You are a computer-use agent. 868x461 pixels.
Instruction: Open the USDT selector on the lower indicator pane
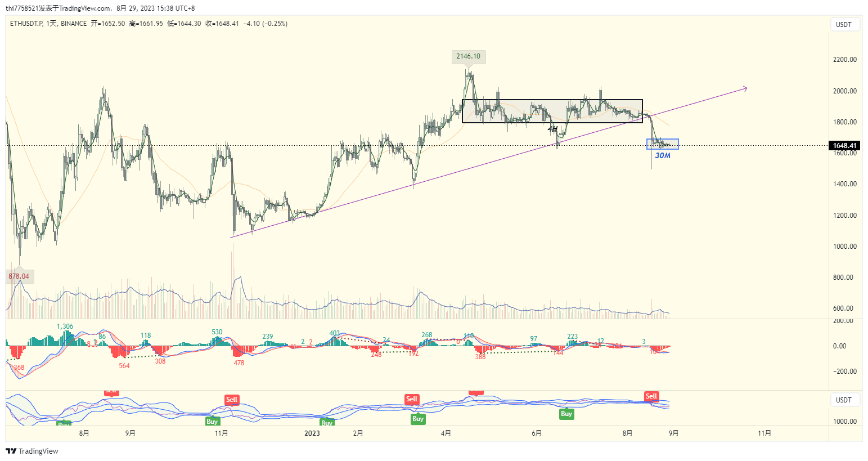845,400
